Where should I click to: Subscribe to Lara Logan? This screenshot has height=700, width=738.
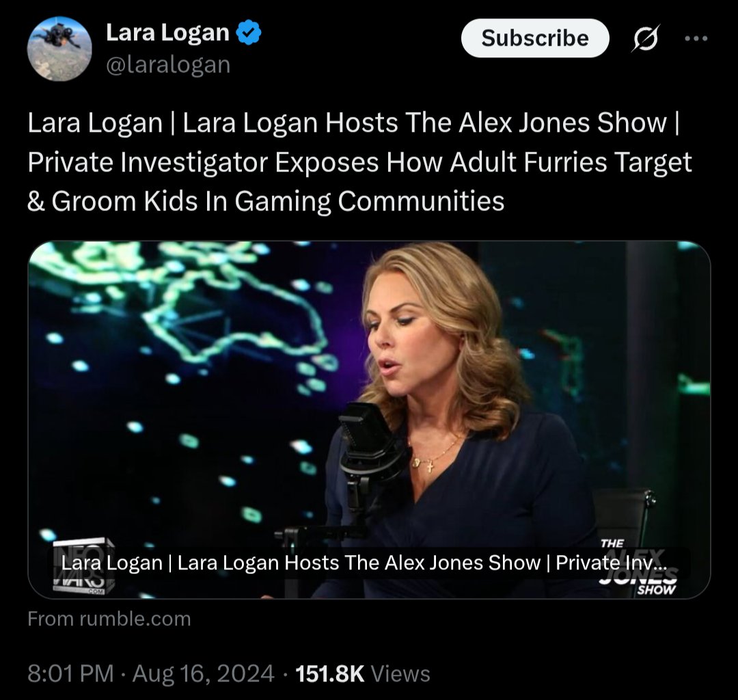[535, 38]
